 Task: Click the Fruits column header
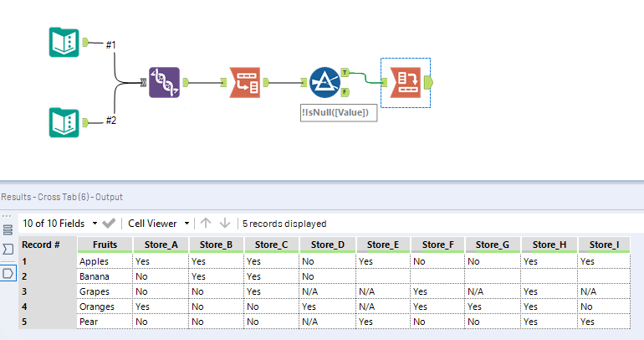point(105,245)
